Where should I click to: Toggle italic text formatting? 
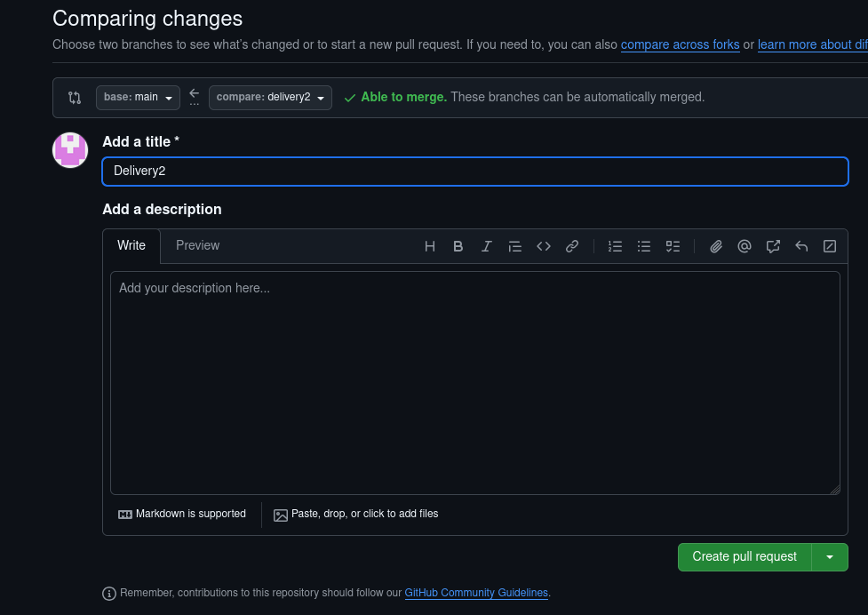486,246
